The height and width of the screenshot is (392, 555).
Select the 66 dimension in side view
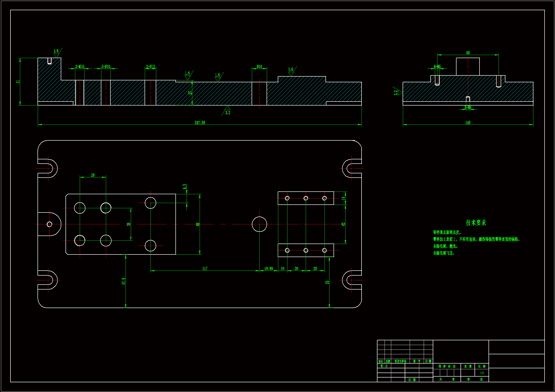click(468, 53)
